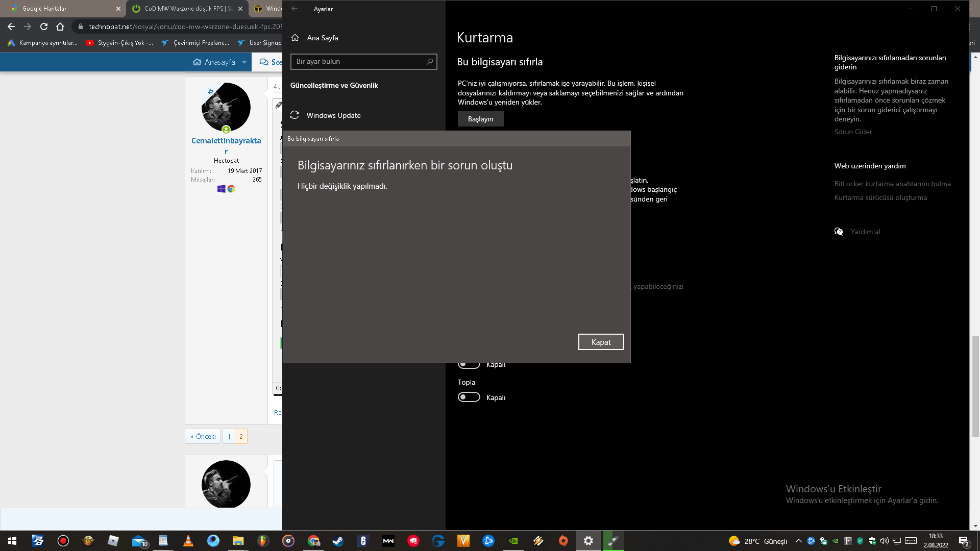Expand the Anasayfa dropdown arrow
980x551 pixels.
click(244, 62)
